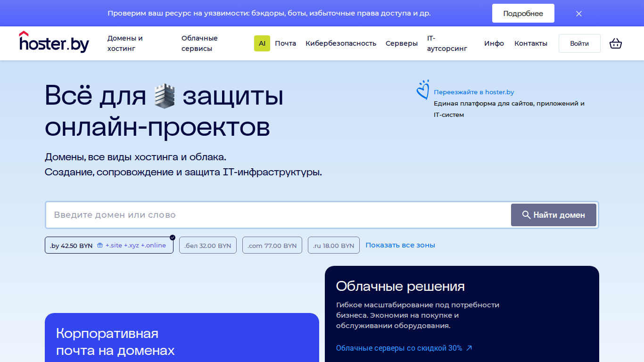Image resolution: width=644 pixels, height=362 pixels.
Task: Open the shopping basket icon
Action: (x=616, y=43)
